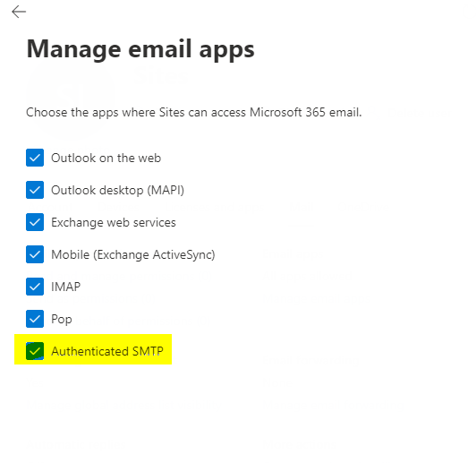Viewport: 476px width, 463px height.
Task: Click the 'Outlook on the web' label
Action: pyautogui.click(x=106, y=158)
